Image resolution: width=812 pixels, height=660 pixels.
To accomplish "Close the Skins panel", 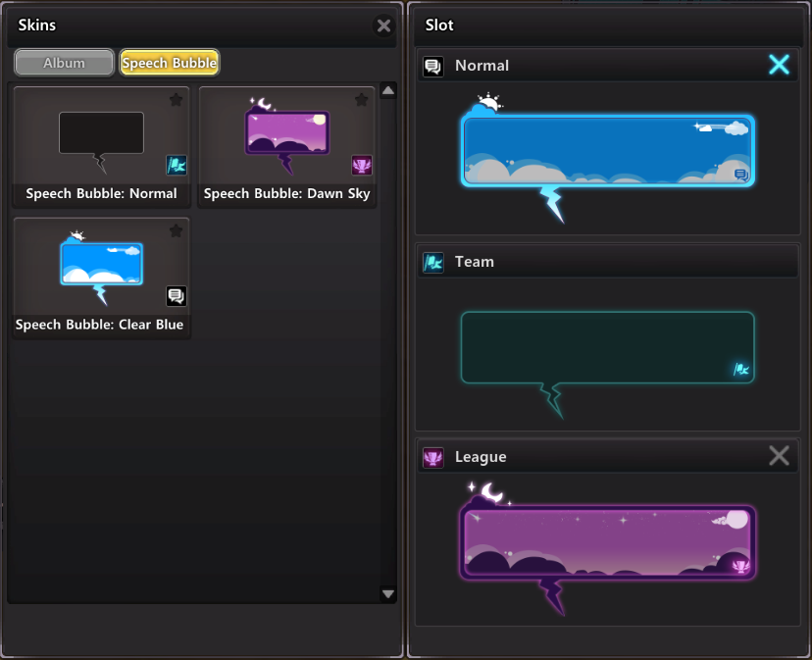I will coord(383,26).
